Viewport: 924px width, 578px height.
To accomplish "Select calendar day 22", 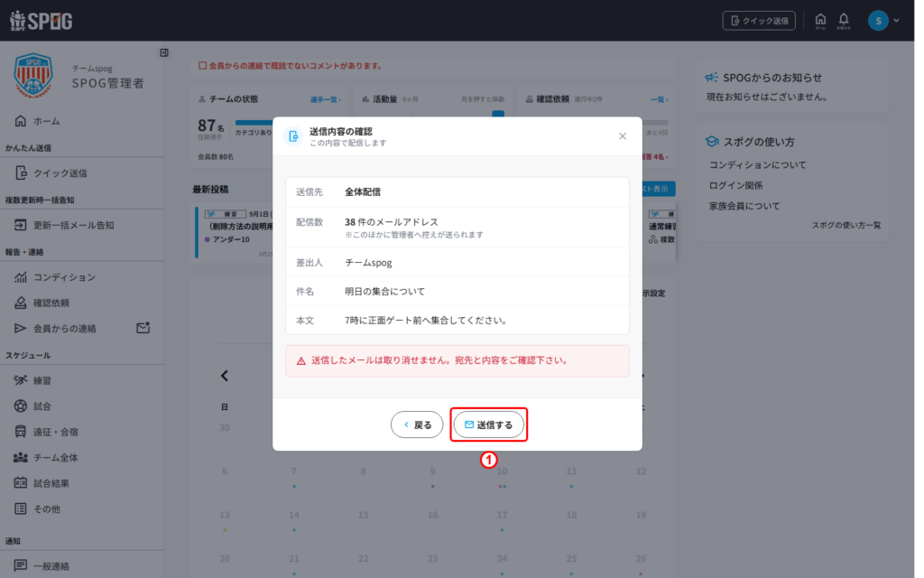I will 363,558.
